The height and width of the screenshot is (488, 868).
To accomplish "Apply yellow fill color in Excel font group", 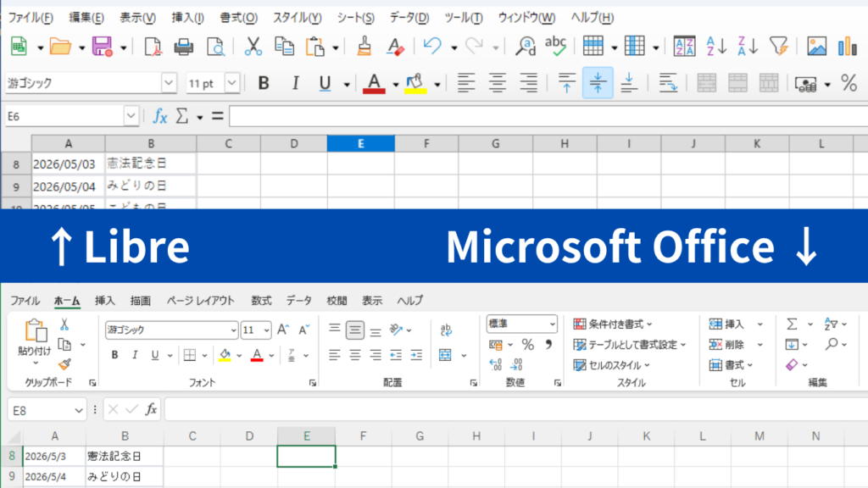I will pyautogui.click(x=224, y=355).
